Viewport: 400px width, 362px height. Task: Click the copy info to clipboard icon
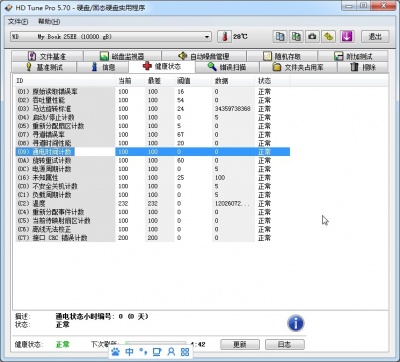[x=280, y=36]
